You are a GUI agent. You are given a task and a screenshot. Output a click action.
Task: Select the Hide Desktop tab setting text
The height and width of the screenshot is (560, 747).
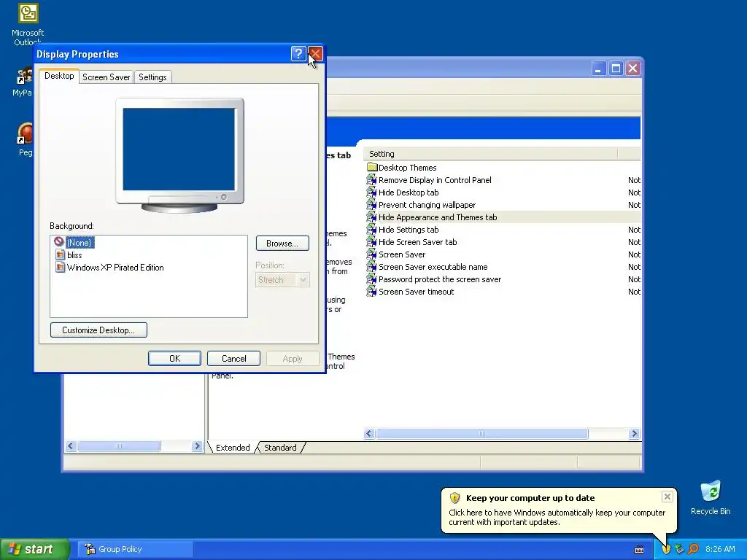409,192
